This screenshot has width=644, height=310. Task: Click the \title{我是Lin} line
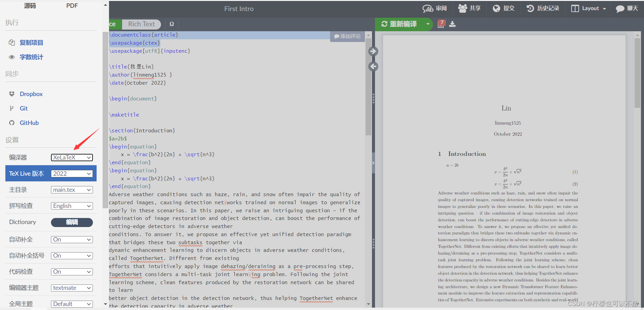[x=131, y=67]
